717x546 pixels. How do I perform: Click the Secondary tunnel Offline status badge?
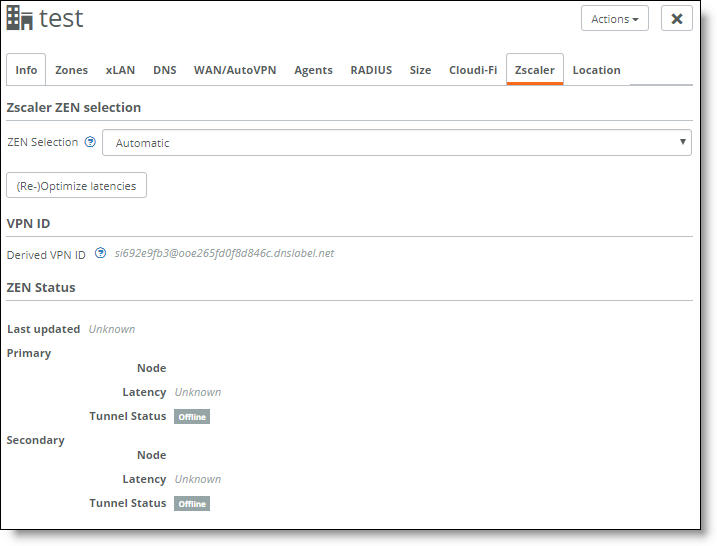tap(192, 503)
